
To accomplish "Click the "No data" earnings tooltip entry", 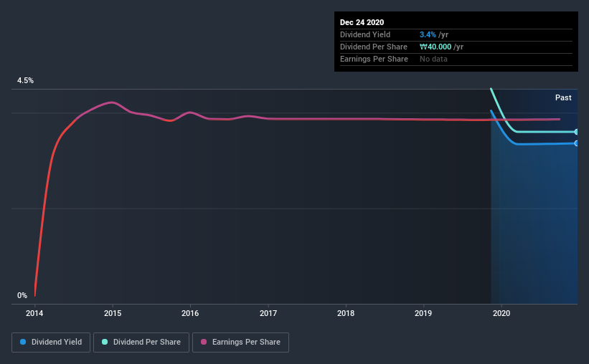I will click(x=433, y=59).
